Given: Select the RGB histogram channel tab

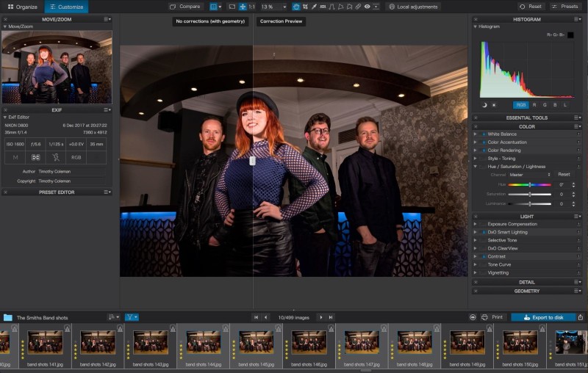Looking at the screenshot, I should click(520, 105).
